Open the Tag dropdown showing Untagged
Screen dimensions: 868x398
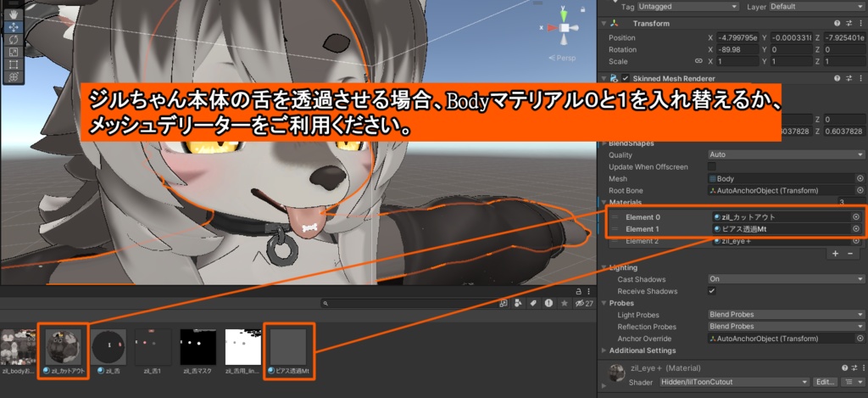[x=687, y=7]
